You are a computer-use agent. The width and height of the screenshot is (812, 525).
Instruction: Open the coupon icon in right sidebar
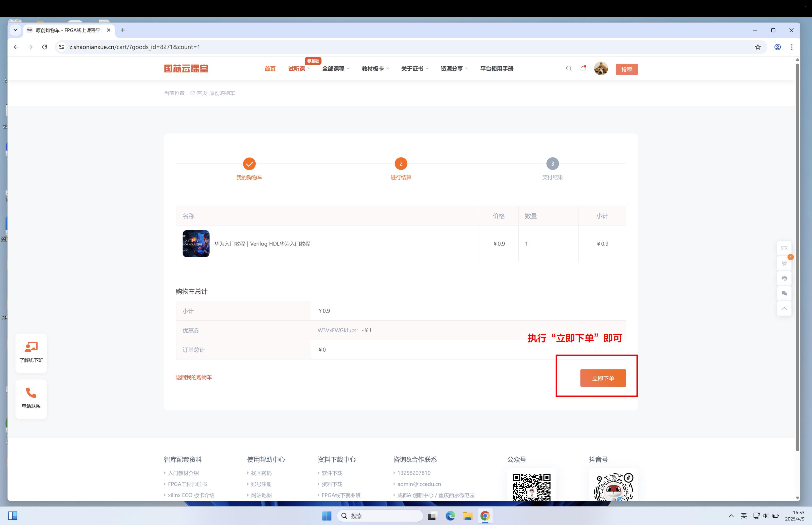click(x=784, y=248)
